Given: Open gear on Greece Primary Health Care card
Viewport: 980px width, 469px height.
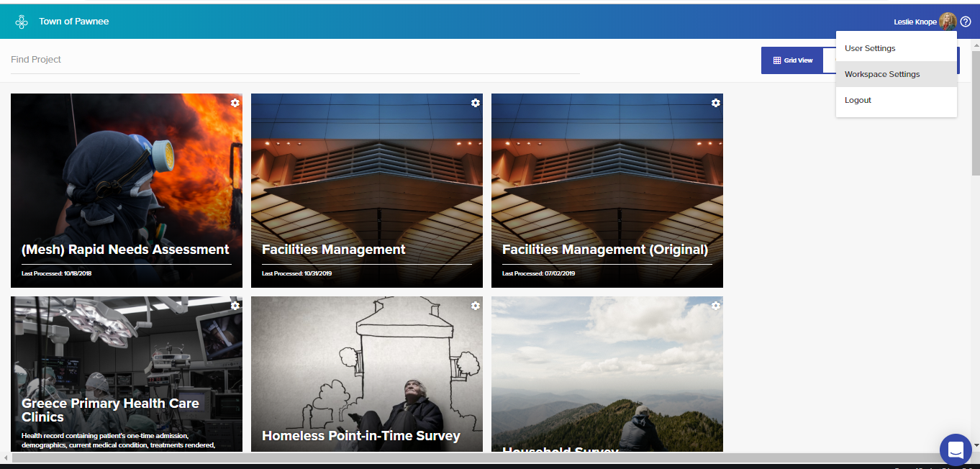Looking at the screenshot, I should tap(235, 306).
